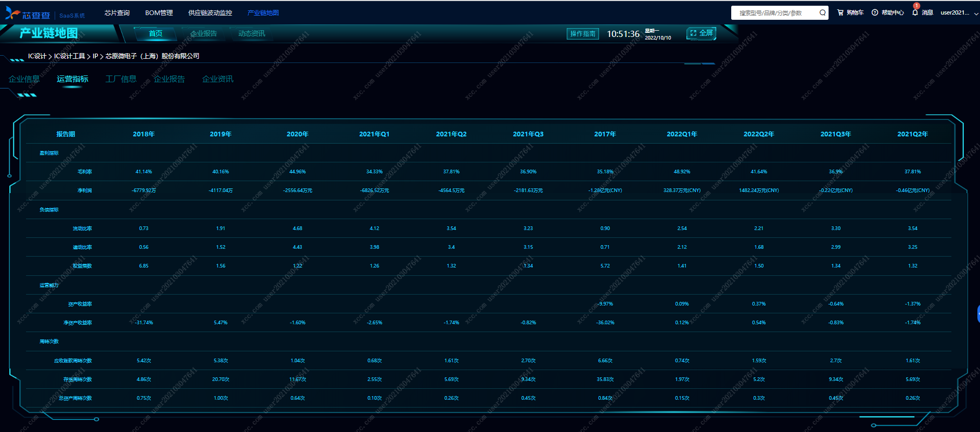Click the search magnifier icon
Image resolution: width=980 pixels, height=432 pixels.
click(x=822, y=13)
